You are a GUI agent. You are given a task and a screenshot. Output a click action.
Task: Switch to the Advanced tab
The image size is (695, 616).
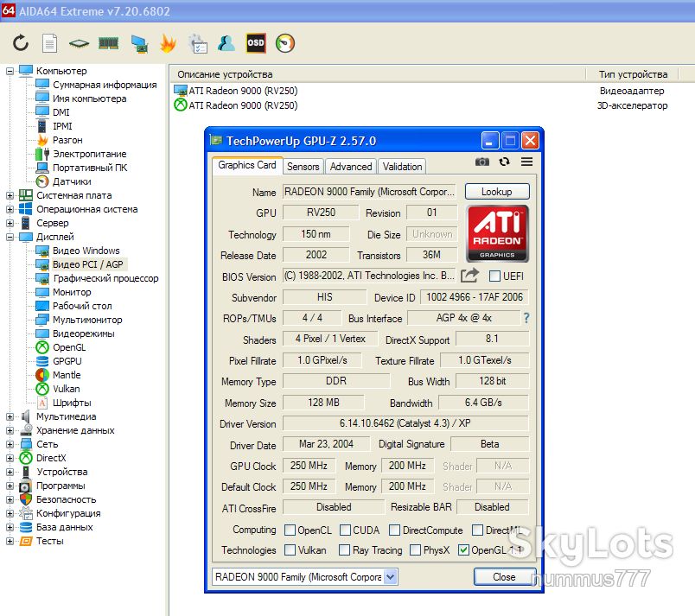[x=351, y=167]
